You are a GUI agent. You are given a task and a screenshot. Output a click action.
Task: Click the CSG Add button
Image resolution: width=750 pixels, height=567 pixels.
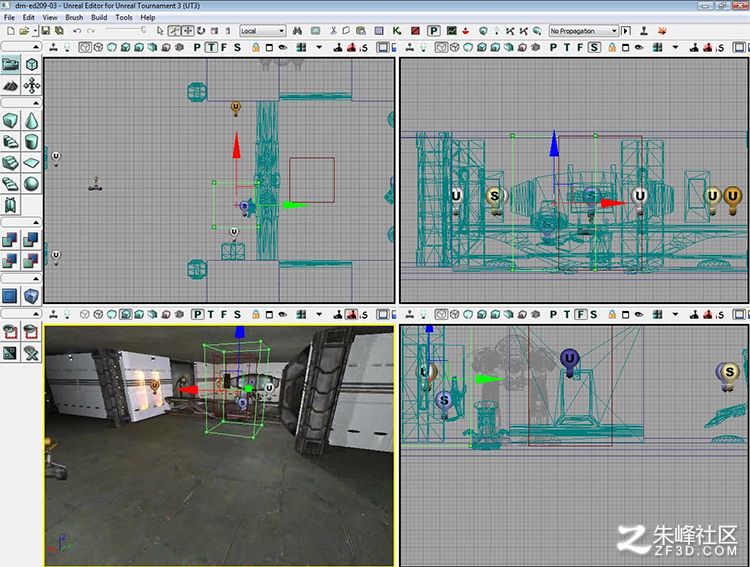11,240
